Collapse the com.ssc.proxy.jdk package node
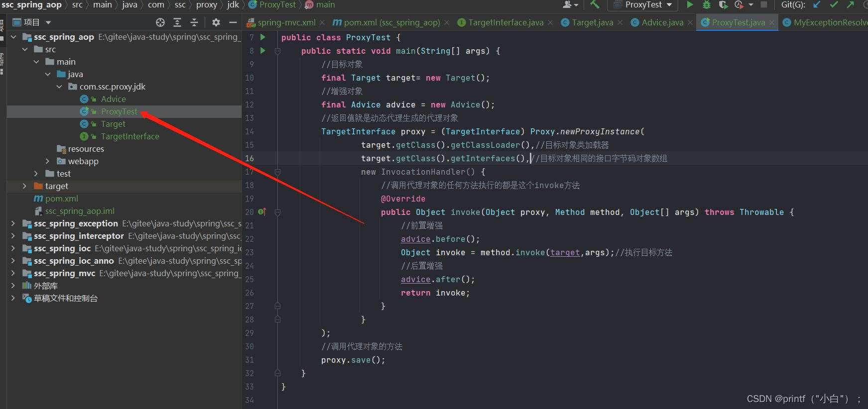This screenshot has height=409, width=868. [x=59, y=87]
